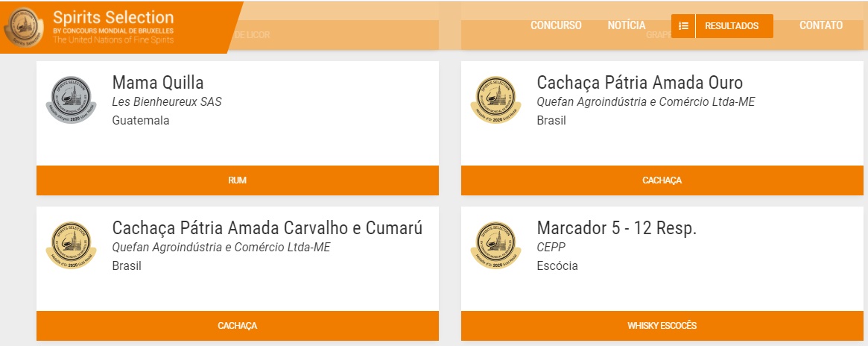Viewport: 868px width, 346px height.
Task: Click the Resultados button
Action: coord(733,25)
